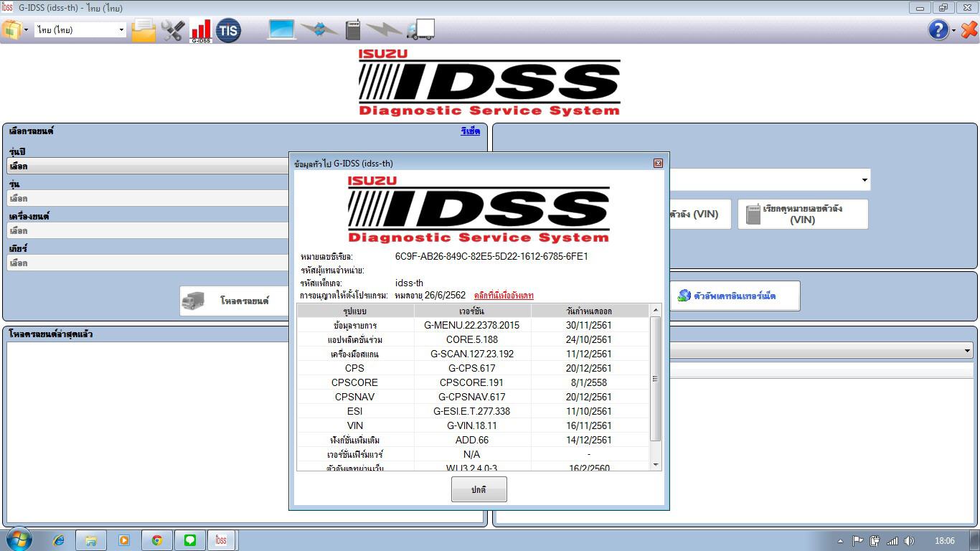Open the yellow folder toolbar icon

coord(143,30)
